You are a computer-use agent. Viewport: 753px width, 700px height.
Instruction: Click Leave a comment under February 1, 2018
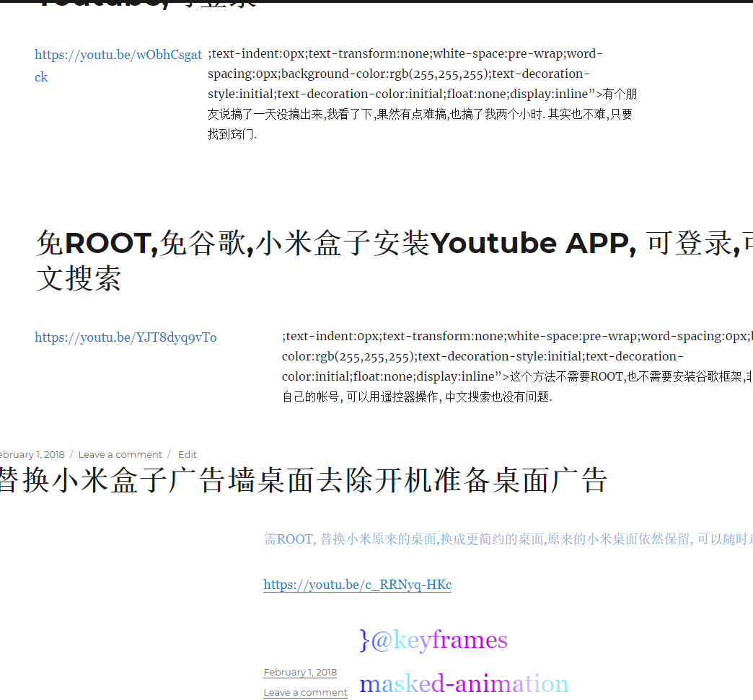(305, 692)
